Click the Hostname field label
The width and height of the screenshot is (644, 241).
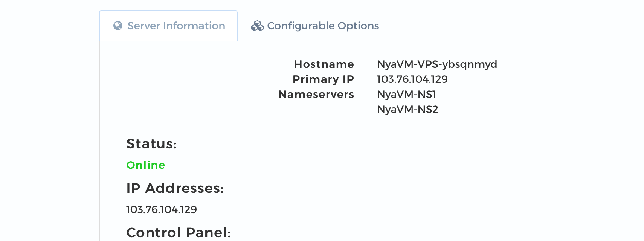point(324,64)
